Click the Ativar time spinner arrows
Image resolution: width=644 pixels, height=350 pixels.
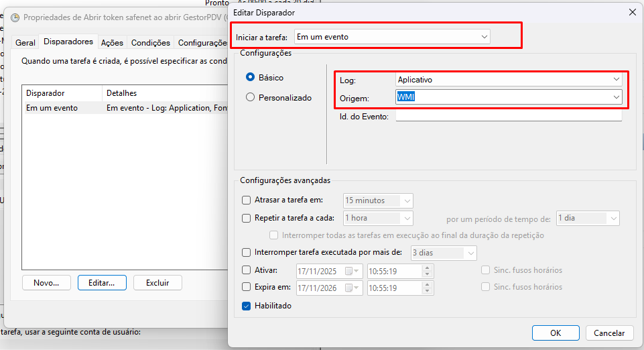point(428,272)
